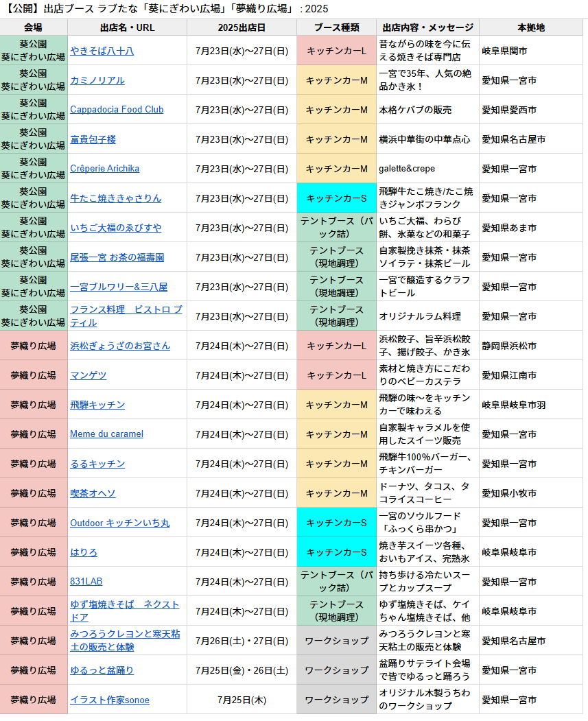Select the キッチンカーL cell in やきそば八十八 row
This screenshot has height=721, width=588.
[336, 51]
